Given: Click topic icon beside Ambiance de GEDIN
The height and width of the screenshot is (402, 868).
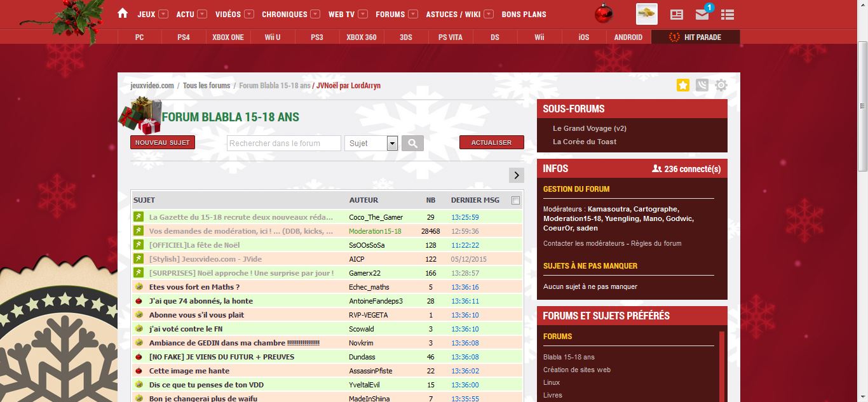Looking at the screenshot, I should click(139, 342).
